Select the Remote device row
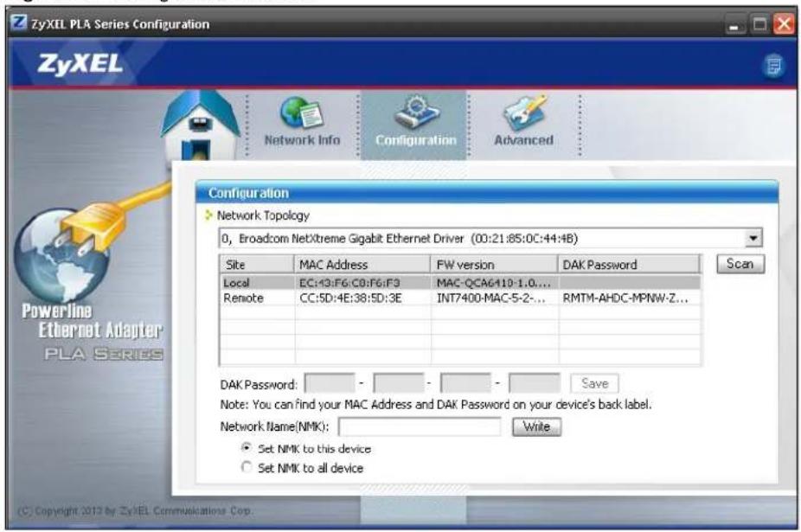 (x=460, y=298)
